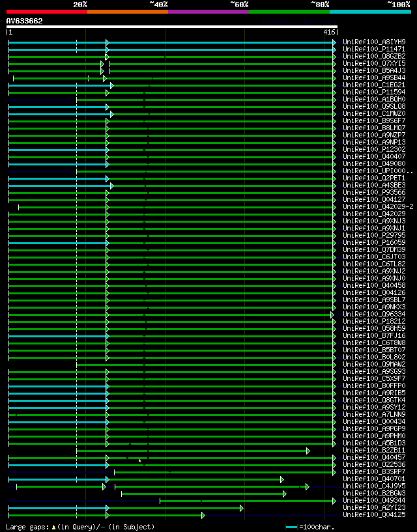Open hit UniRef100_Q40458

tap(374, 285)
